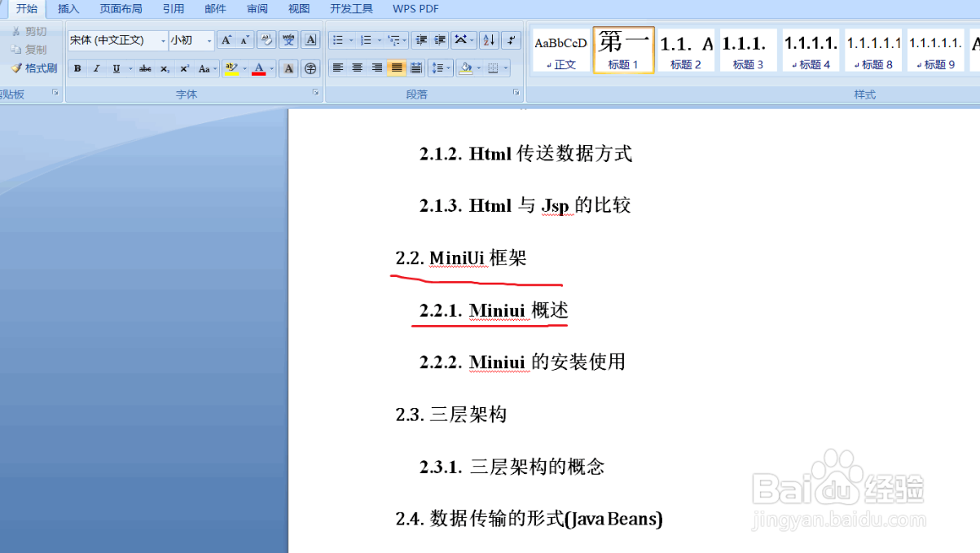Expand highlight color dropdown arrow
The height and width of the screenshot is (553, 980).
pyautogui.click(x=244, y=68)
